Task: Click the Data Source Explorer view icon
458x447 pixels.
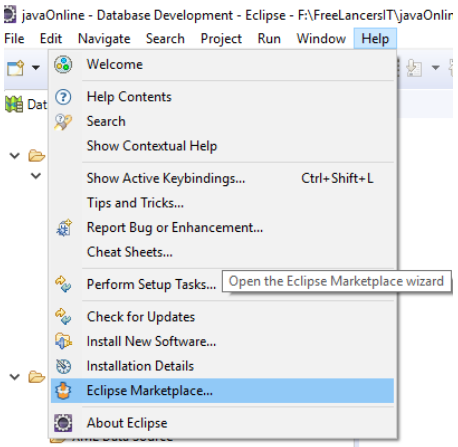Action: coord(14,104)
